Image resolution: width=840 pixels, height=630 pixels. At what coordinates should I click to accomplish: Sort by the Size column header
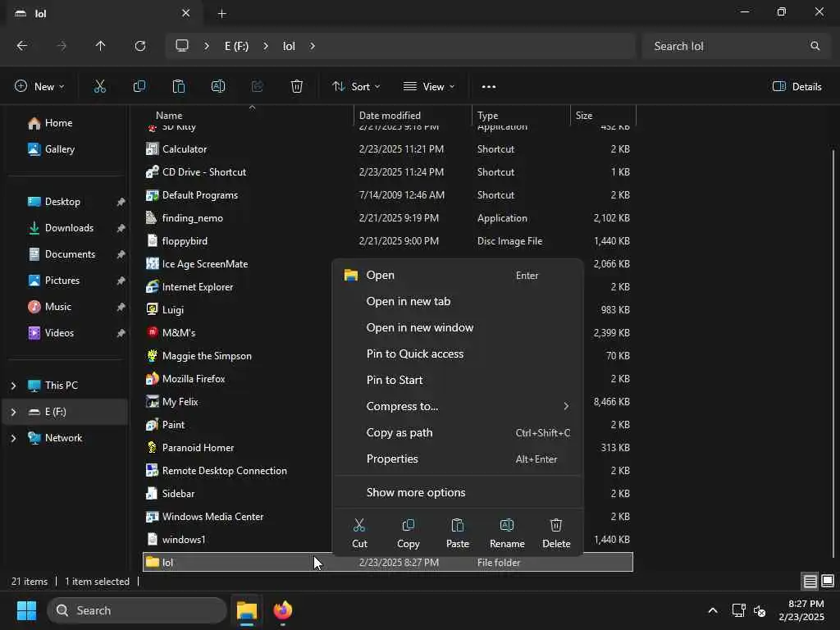coord(603,115)
